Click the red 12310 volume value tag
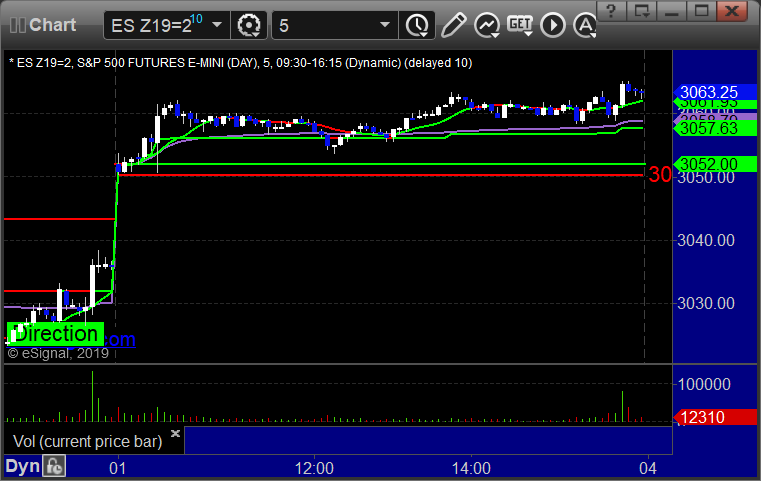Viewport: 761px width, 481px height. 713,417
